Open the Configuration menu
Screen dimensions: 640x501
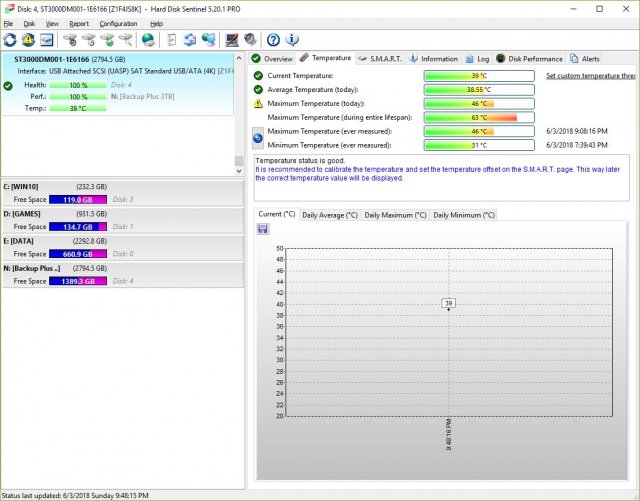coord(118,24)
